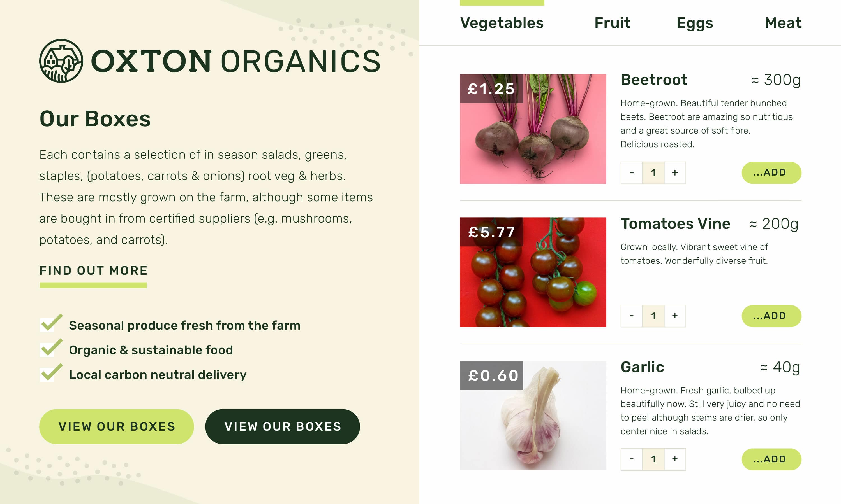Decrease Tomatoes Vine quantity with minus

632,316
